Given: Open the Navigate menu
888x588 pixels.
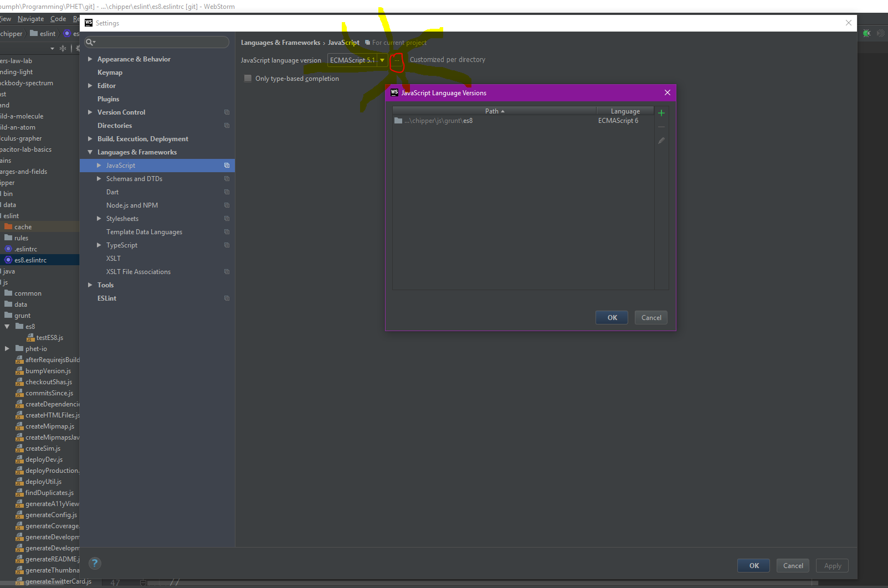Looking at the screenshot, I should tap(30, 18).
